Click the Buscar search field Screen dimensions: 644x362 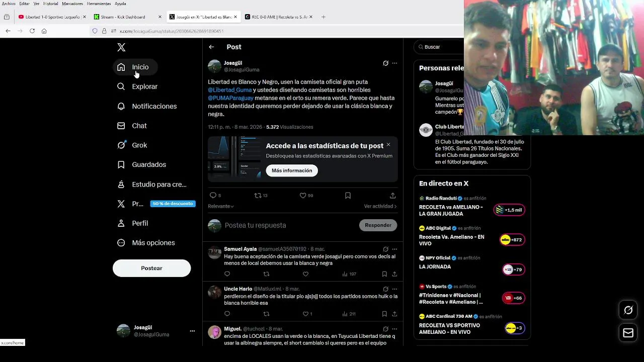click(440, 47)
